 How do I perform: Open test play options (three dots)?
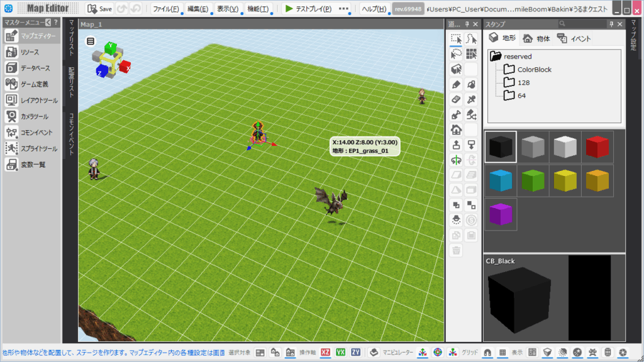point(344,9)
